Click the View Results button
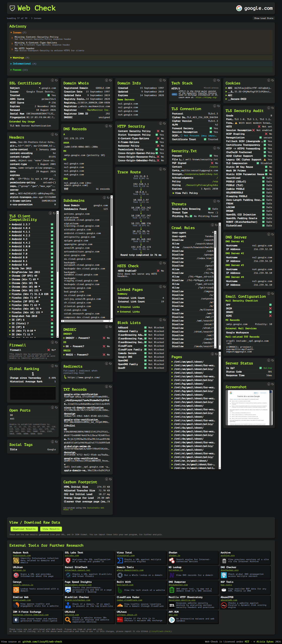 pyautogui.click(x=51, y=529)
